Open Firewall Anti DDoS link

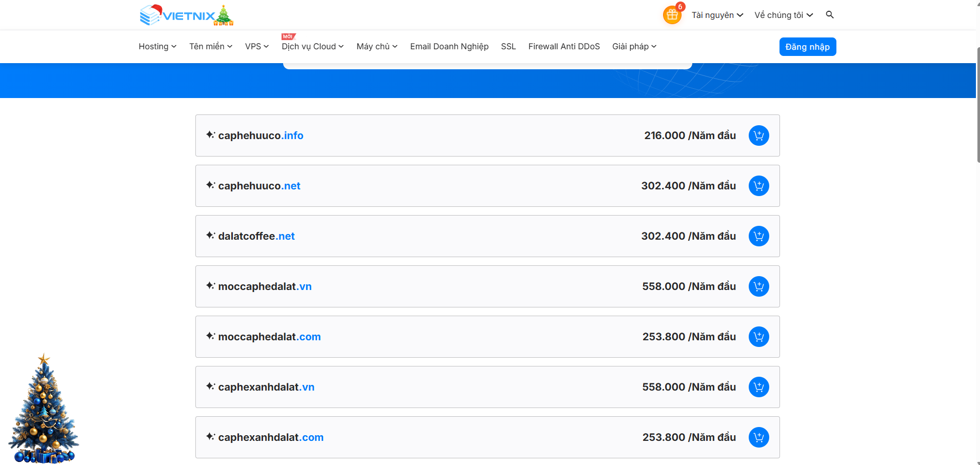(x=564, y=47)
